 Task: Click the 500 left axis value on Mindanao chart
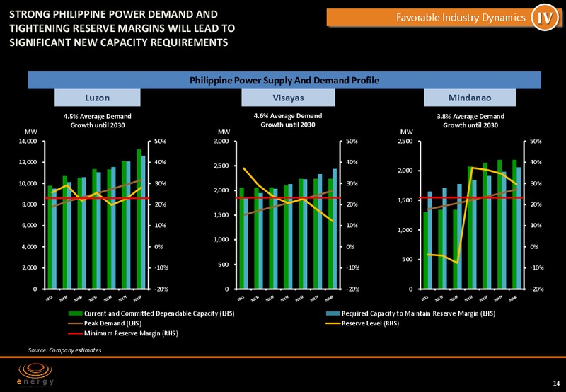[x=408, y=260]
